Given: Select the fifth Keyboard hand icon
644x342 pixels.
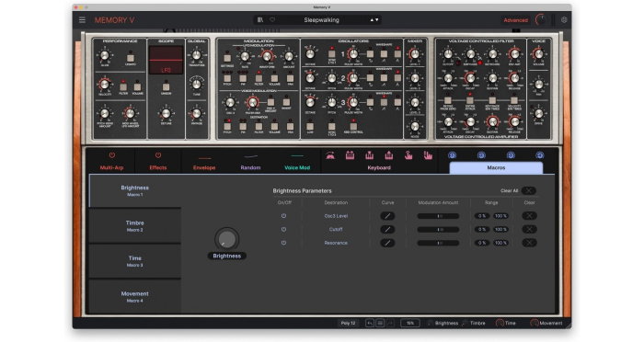Looking at the screenshot, I should (408, 155).
